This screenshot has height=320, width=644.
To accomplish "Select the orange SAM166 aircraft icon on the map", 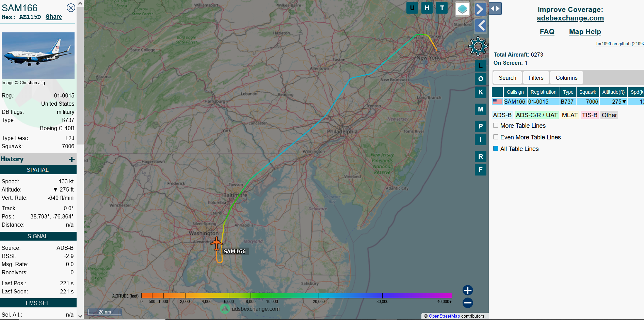I will pyautogui.click(x=216, y=243).
